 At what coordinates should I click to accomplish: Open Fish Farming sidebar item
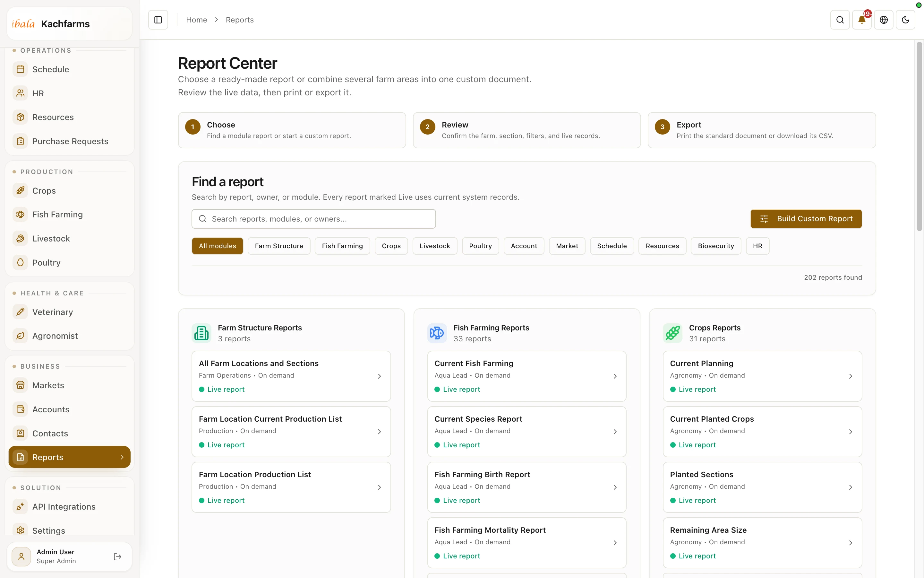(x=70, y=215)
